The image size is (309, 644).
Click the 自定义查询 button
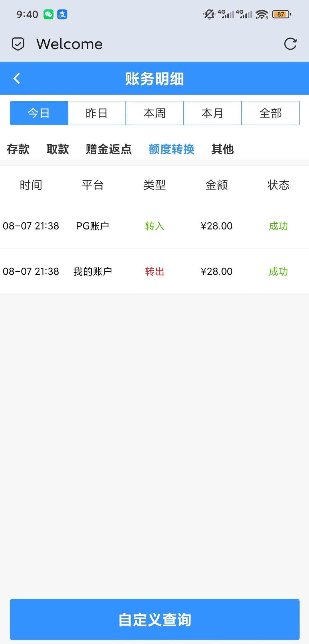click(154, 619)
